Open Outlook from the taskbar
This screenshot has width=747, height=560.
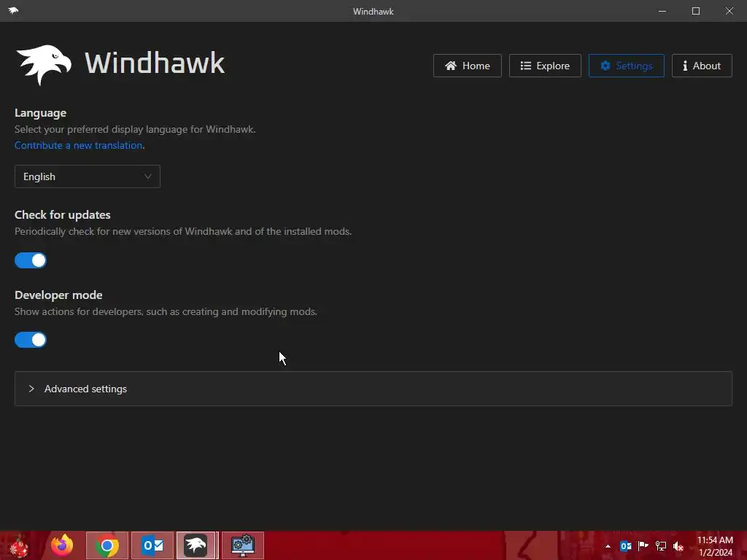pos(152,545)
